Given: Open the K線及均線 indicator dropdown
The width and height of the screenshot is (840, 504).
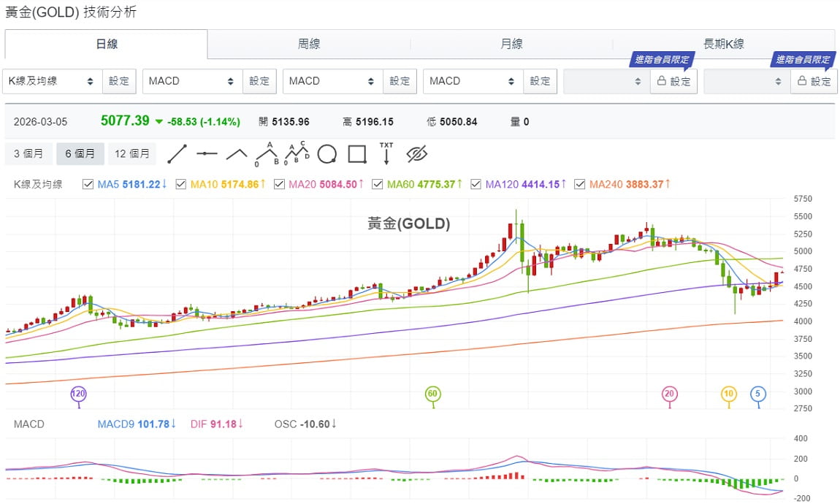Looking at the screenshot, I should [x=53, y=81].
